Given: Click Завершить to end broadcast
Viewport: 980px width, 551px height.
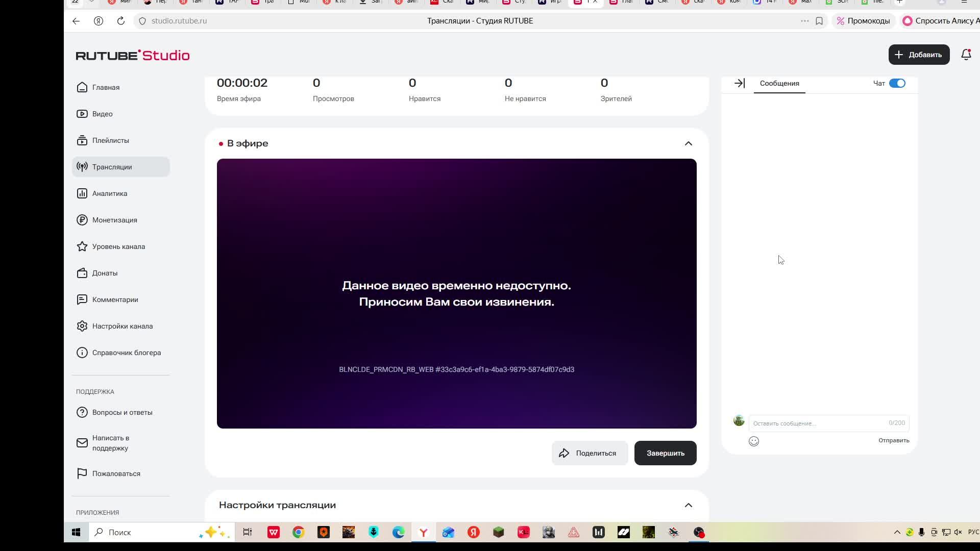Looking at the screenshot, I should pos(665,453).
